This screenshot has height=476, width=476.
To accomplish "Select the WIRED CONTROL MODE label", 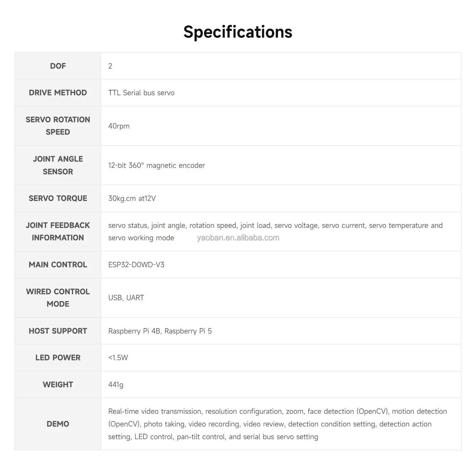I will tap(58, 298).
